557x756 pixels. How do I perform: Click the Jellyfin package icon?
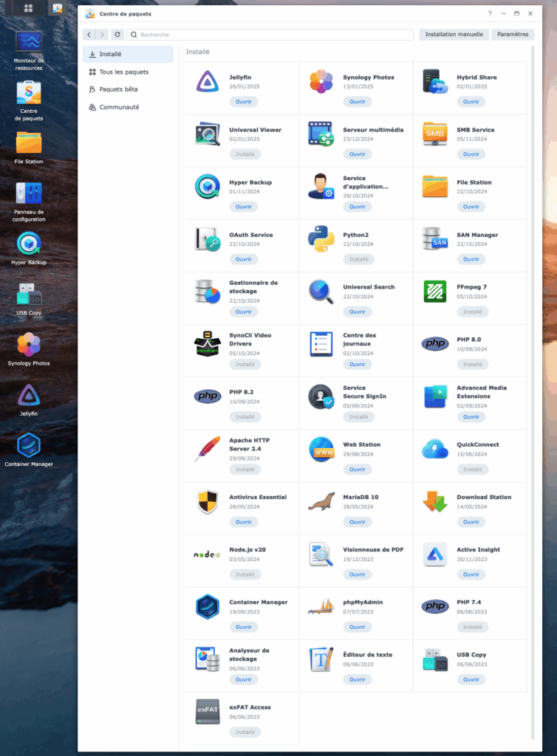click(208, 81)
